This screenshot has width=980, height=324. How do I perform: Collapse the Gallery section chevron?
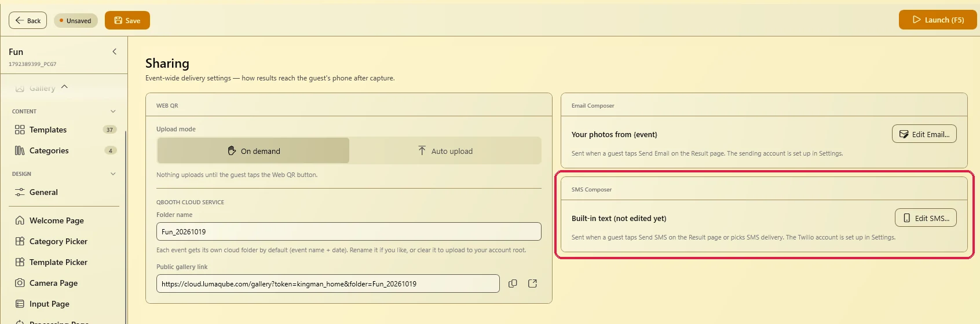click(x=64, y=87)
